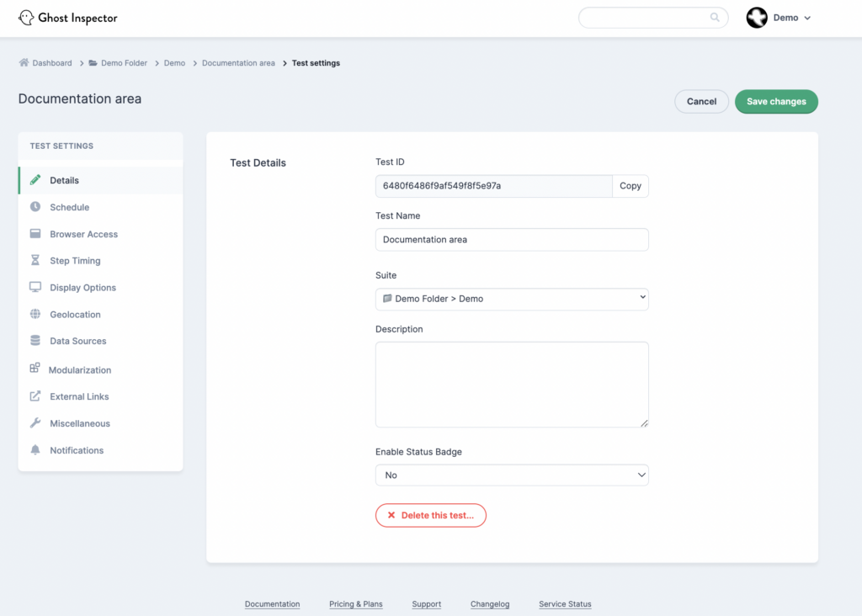
Task: Click the Save changes button
Action: [x=776, y=102]
